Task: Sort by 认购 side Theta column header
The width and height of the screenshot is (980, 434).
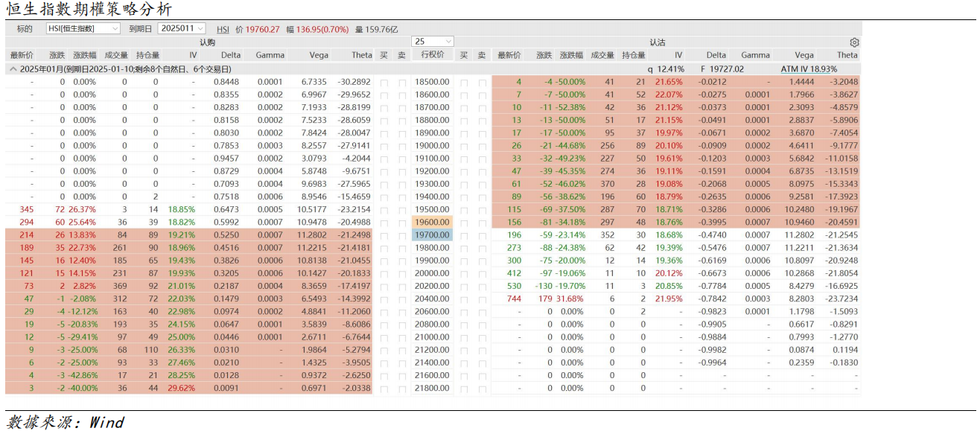Action: click(x=362, y=55)
